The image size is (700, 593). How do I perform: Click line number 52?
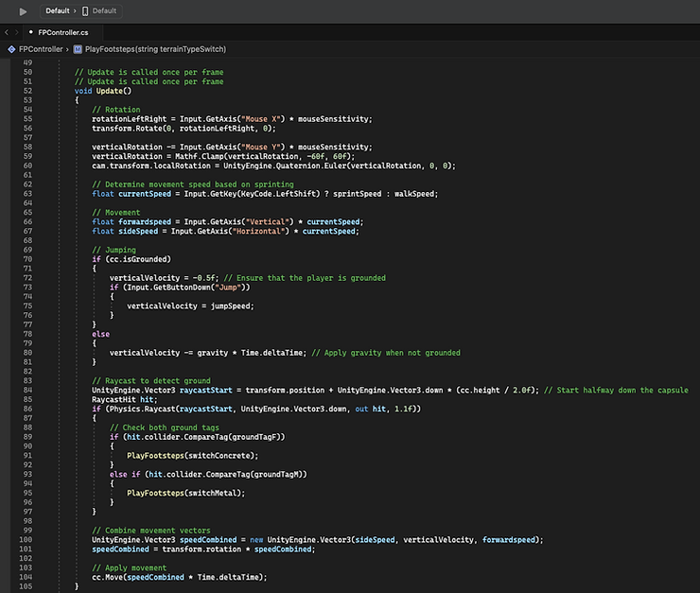coord(27,91)
